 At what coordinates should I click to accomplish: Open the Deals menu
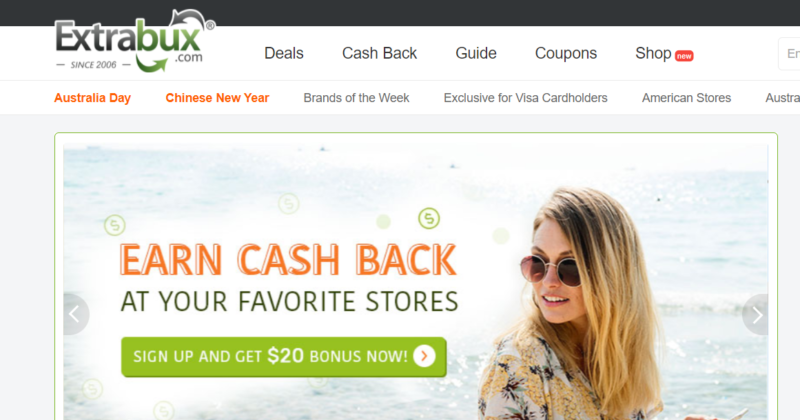click(284, 53)
